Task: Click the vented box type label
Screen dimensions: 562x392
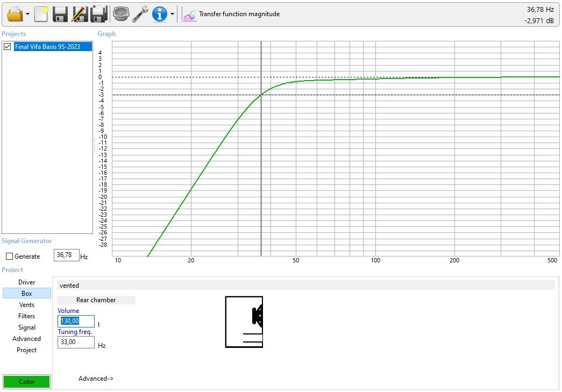Action: (69, 286)
